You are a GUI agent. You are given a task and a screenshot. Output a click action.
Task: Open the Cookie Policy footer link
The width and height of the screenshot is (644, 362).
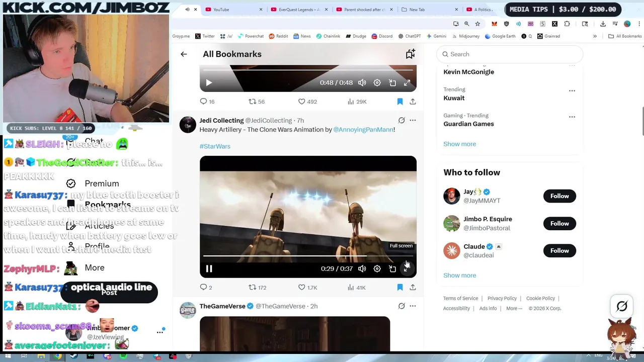point(540,299)
